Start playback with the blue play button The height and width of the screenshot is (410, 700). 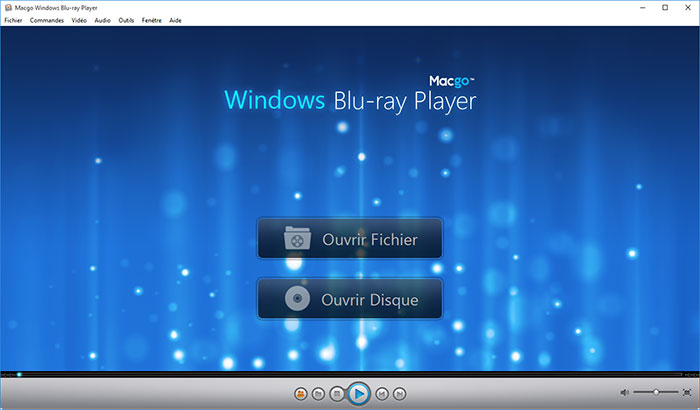click(358, 394)
